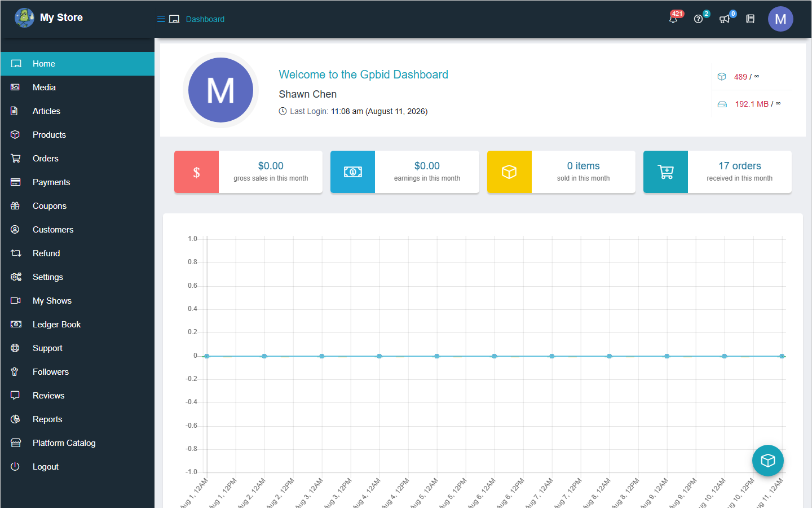Select Home in the sidebar menu

pos(77,64)
